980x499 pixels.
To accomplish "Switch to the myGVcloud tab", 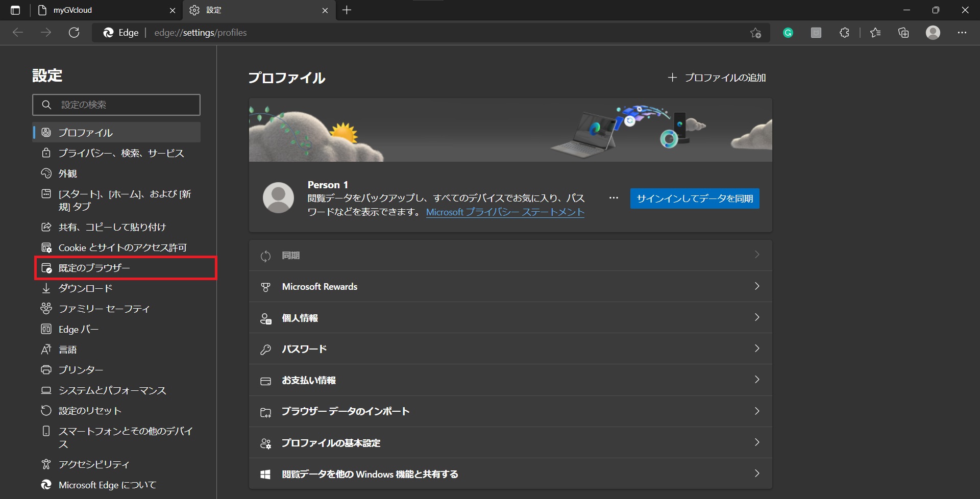I will click(106, 10).
